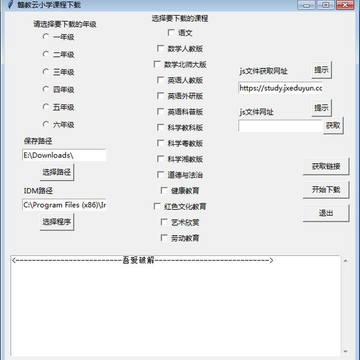Focus the 保存路径 input field
Viewport: 360px width, 360px height.
(x=64, y=155)
